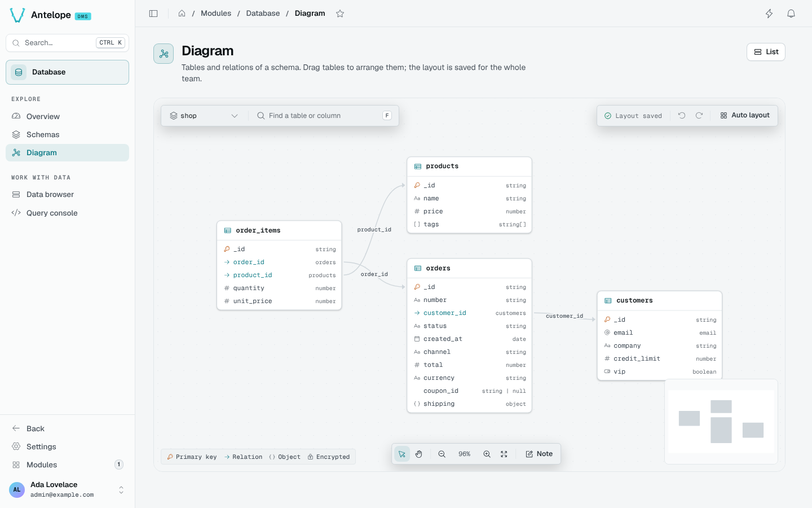Activate the hand pan tool
This screenshot has height=508, width=812.
point(419,454)
